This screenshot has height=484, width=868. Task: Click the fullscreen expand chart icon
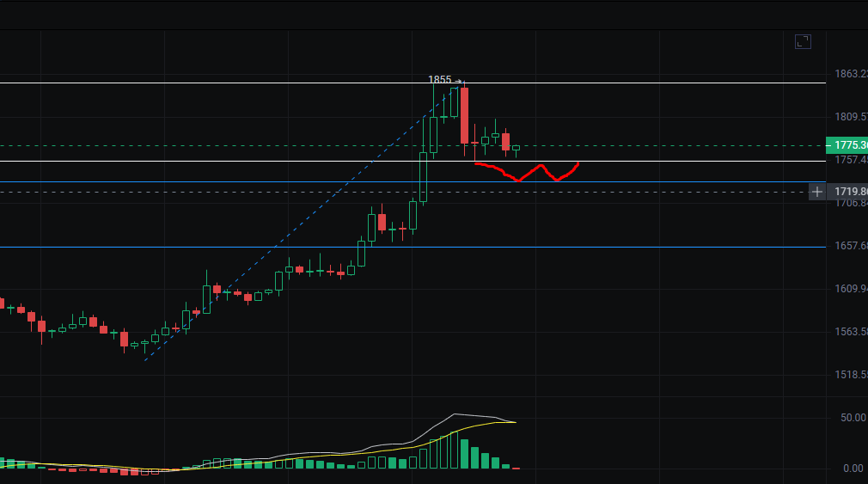(x=803, y=41)
